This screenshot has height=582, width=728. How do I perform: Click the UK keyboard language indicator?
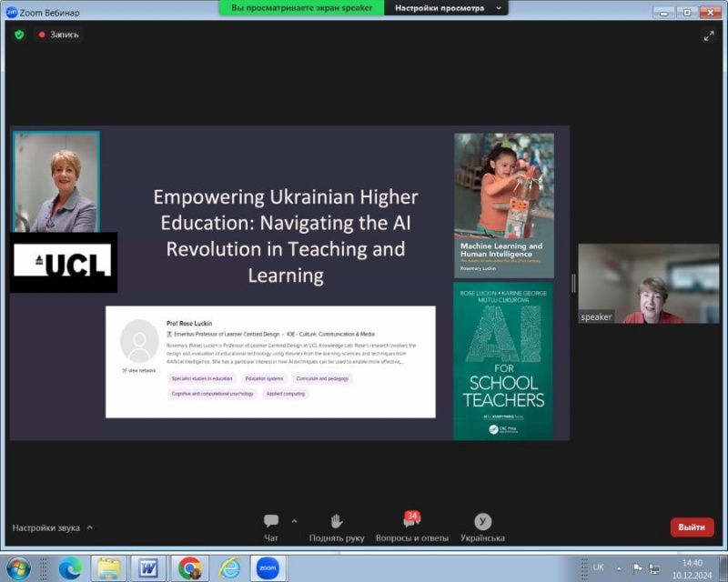598,567
